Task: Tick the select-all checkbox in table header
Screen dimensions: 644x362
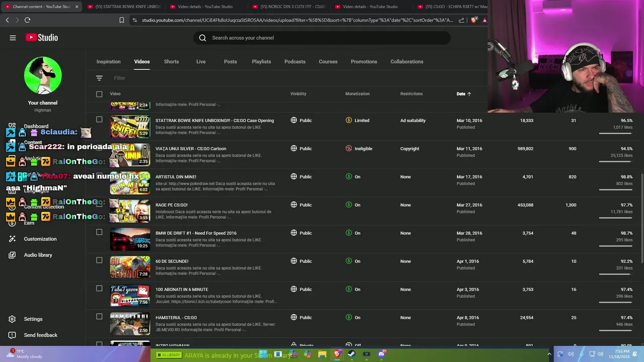Action: (99, 94)
